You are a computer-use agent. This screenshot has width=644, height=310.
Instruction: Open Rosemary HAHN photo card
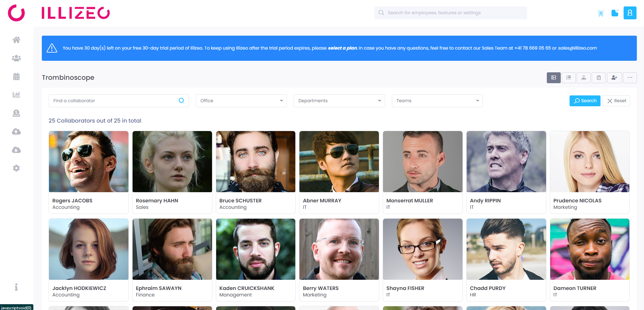tap(172, 172)
